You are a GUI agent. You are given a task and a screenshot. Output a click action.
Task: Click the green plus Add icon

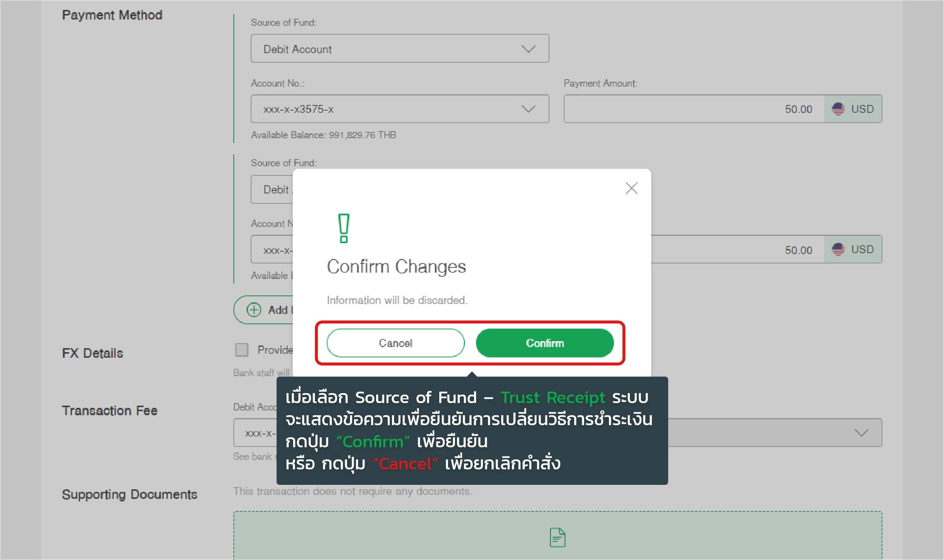[x=254, y=310]
